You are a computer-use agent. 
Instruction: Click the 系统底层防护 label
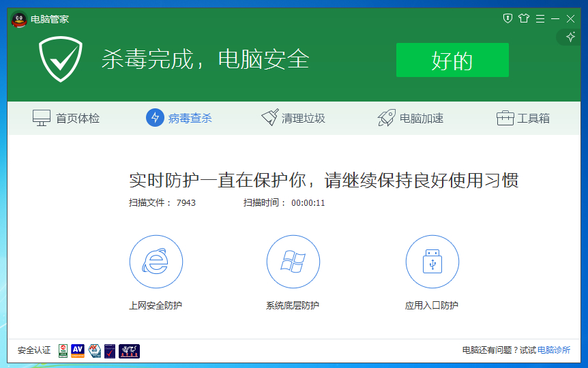point(293,305)
